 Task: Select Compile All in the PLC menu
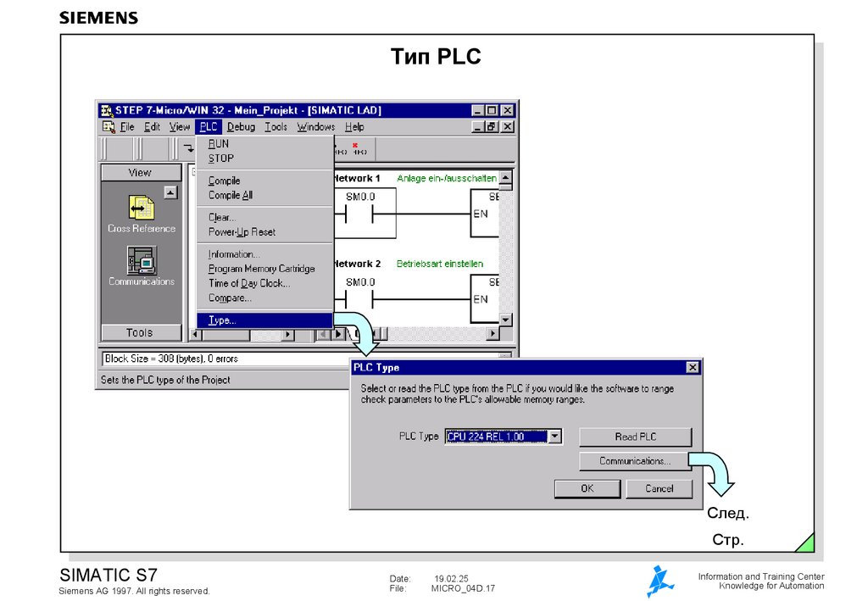pos(265,195)
